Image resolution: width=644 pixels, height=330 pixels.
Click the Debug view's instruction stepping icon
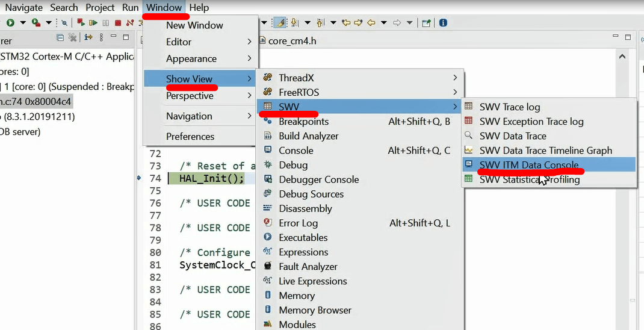pyautogui.click(x=88, y=37)
